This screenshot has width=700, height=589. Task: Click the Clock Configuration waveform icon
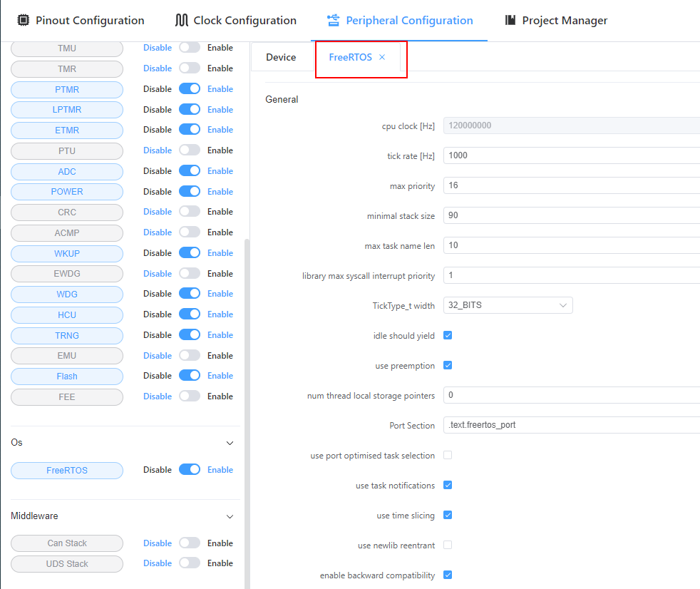pyautogui.click(x=181, y=20)
